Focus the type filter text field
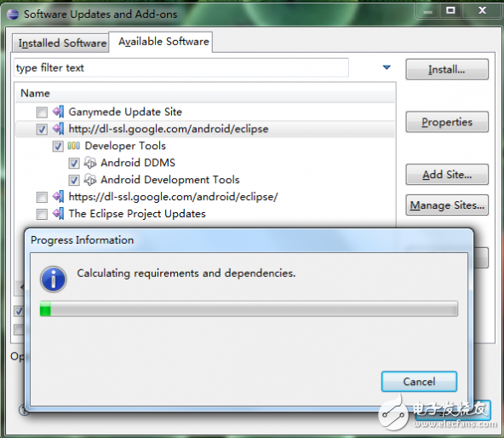This screenshot has height=438, width=504. click(x=181, y=68)
